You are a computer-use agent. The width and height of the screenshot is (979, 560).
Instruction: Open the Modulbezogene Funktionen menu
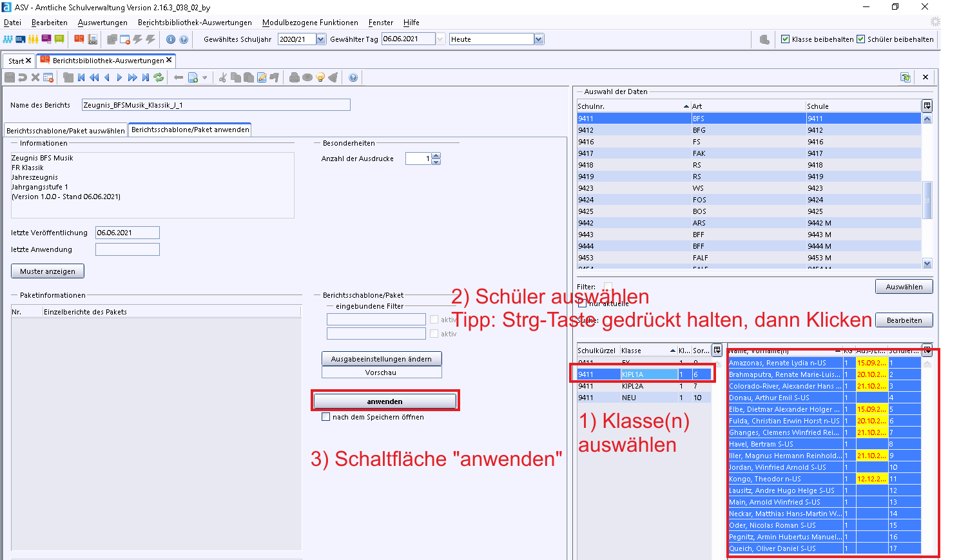(310, 23)
